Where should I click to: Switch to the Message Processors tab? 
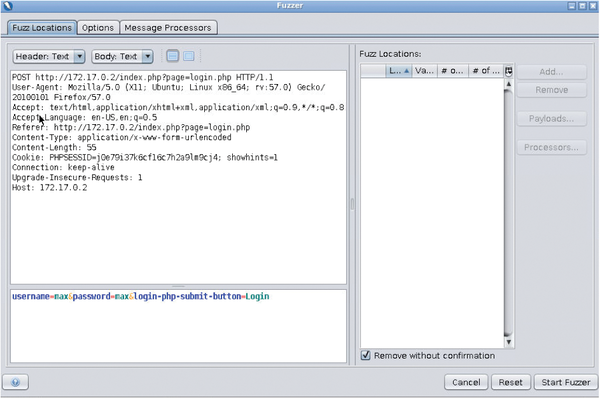[168, 28]
